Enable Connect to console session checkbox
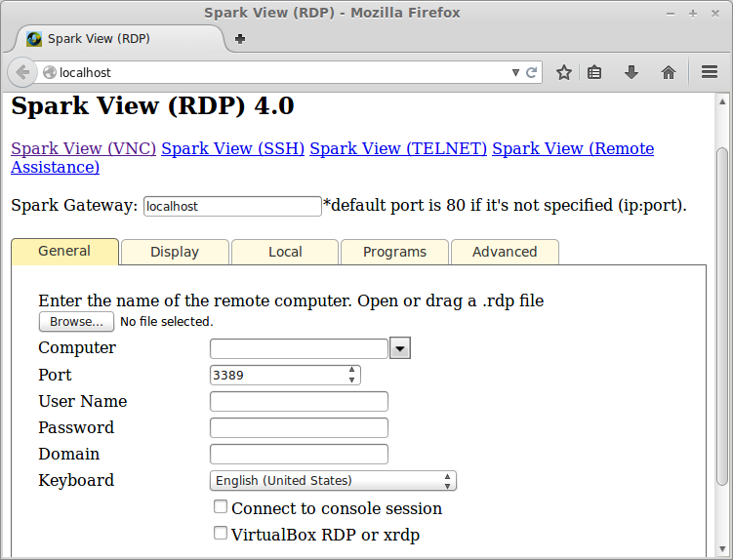 (x=221, y=506)
